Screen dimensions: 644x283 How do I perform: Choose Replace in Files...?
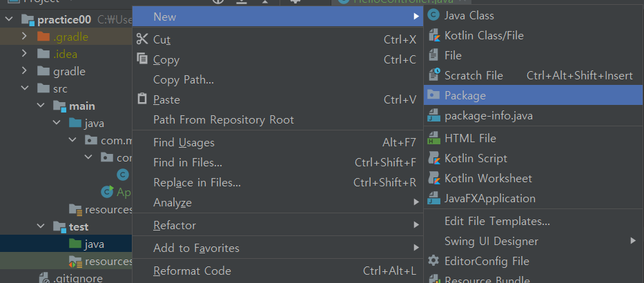(x=278, y=182)
